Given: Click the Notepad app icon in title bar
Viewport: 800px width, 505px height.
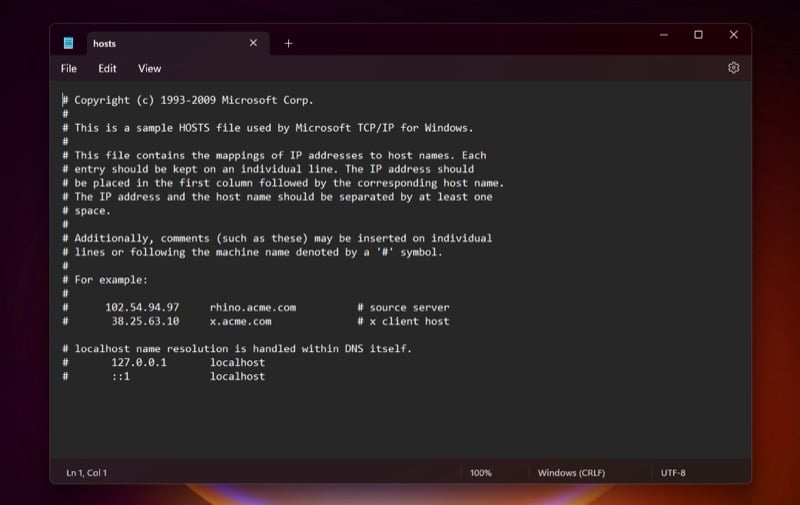Looking at the screenshot, I should pos(68,43).
